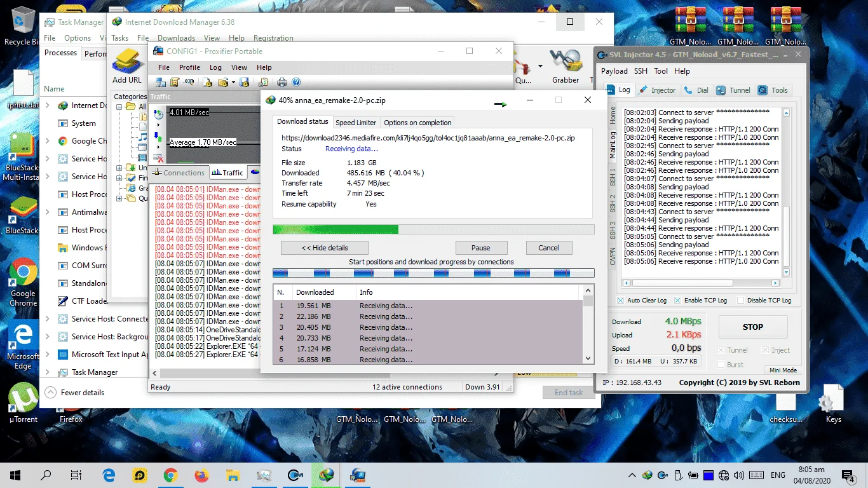Expand Task Manager process row
868x488 pixels.
point(48,372)
